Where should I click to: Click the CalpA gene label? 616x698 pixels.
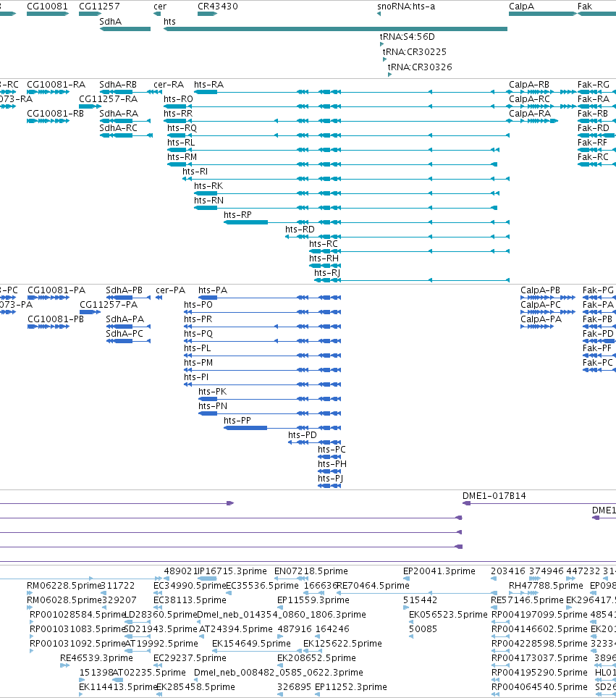521,7
